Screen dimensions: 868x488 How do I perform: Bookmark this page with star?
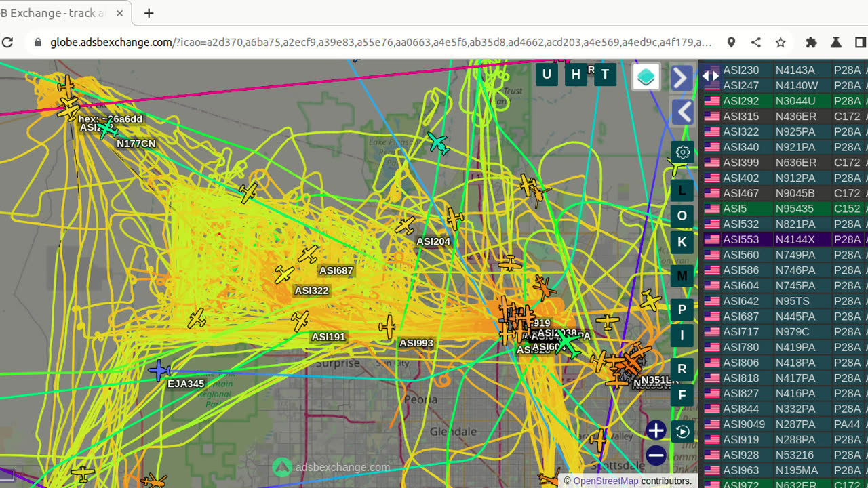pos(781,42)
